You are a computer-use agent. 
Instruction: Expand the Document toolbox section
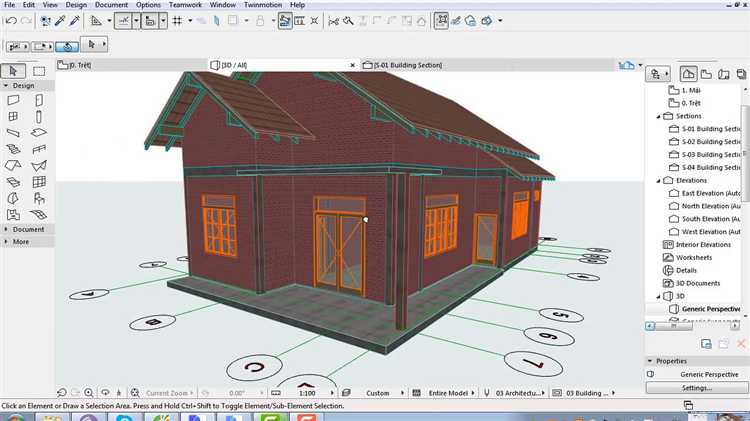pyautogui.click(x=6, y=229)
